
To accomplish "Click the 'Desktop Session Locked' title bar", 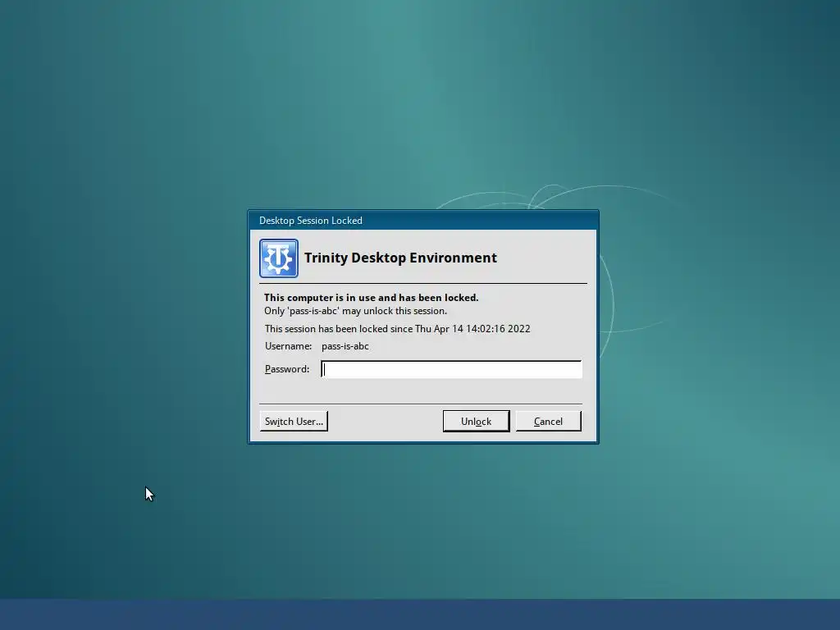I will tap(423, 220).
